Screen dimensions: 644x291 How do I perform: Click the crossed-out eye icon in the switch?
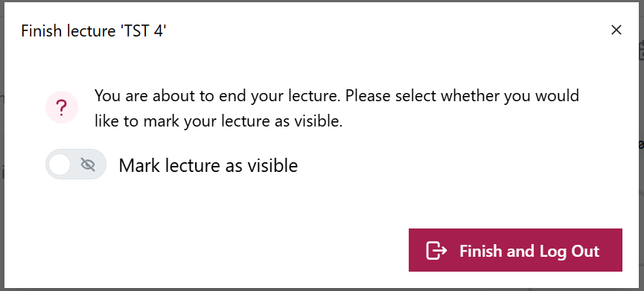click(88, 164)
